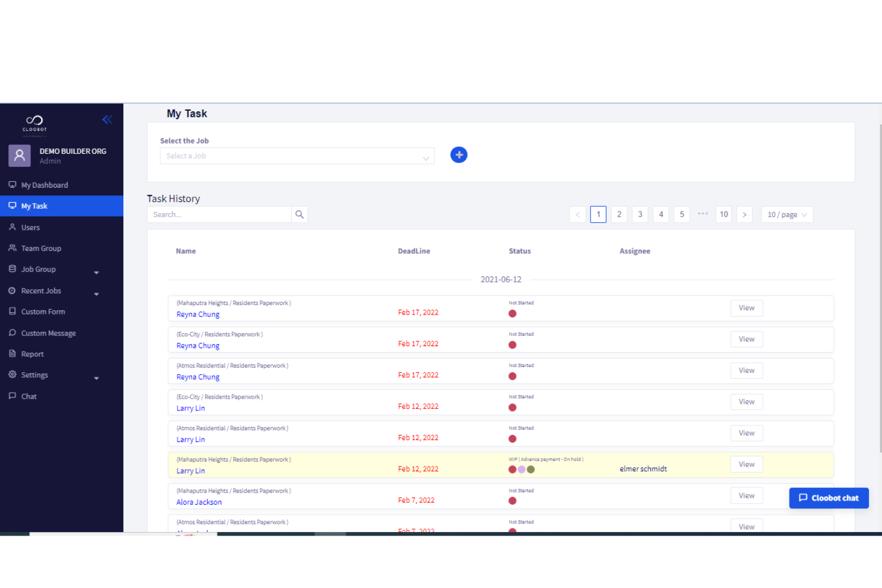Viewport: 882px width, 588px height.
Task: Go to page 2
Action: click(x=619, y=214)
